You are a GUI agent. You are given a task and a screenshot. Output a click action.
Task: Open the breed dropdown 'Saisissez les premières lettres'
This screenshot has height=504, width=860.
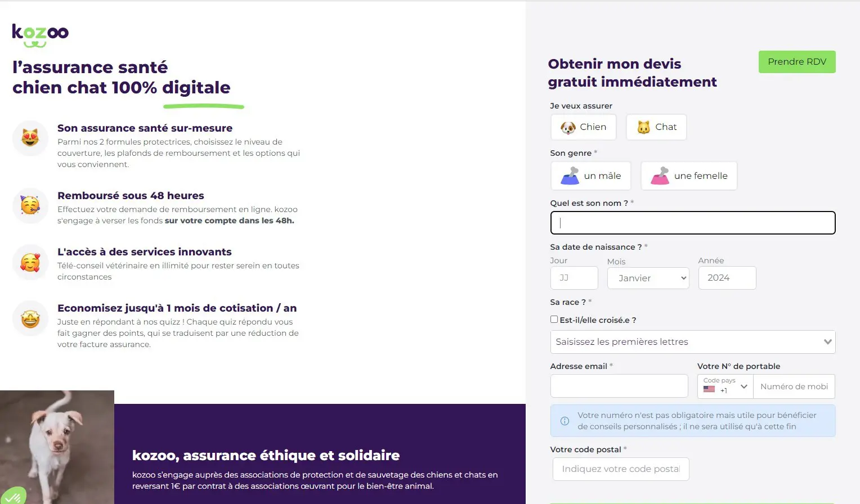click(693, 342)
